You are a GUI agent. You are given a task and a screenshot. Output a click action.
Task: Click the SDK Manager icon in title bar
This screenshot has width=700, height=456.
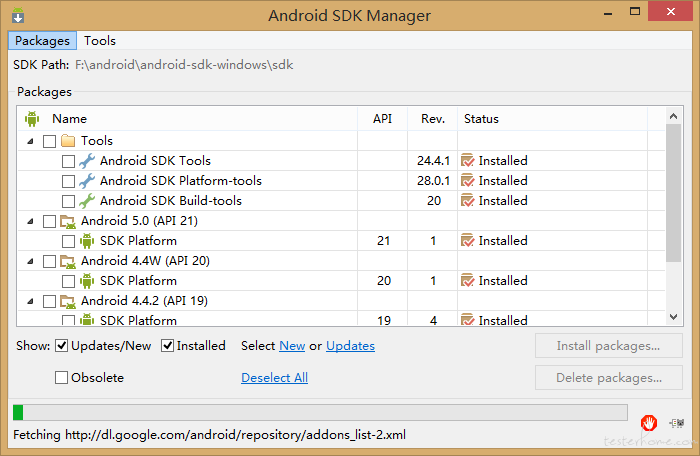point(18,15)
